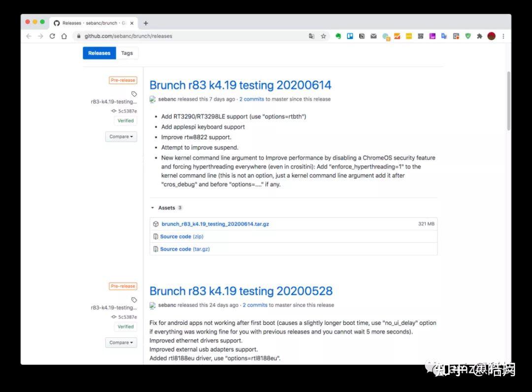This screenshot has width=532, height=392.
Task: Open Chrome's three-dot menu
Action: [x=503, y=36]
